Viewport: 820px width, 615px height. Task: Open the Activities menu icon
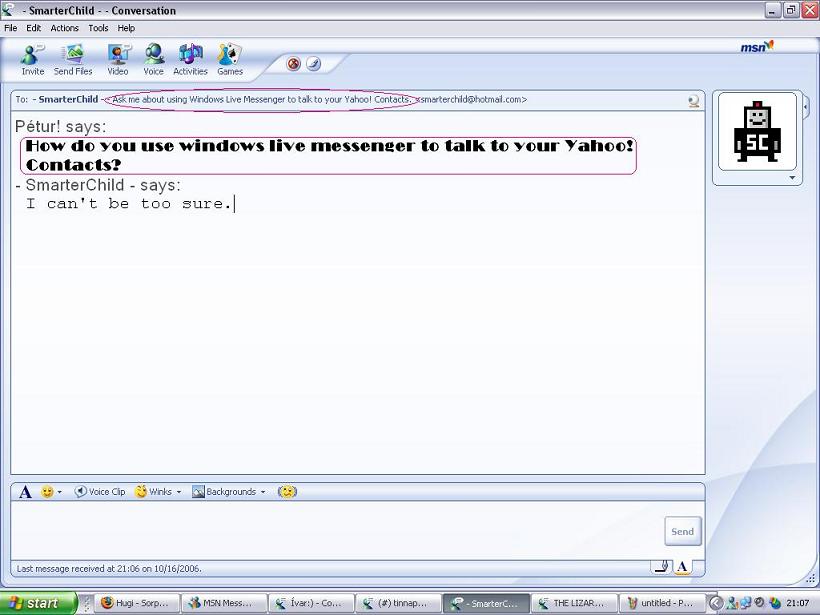pyautogui.click(x=190, y=60)
